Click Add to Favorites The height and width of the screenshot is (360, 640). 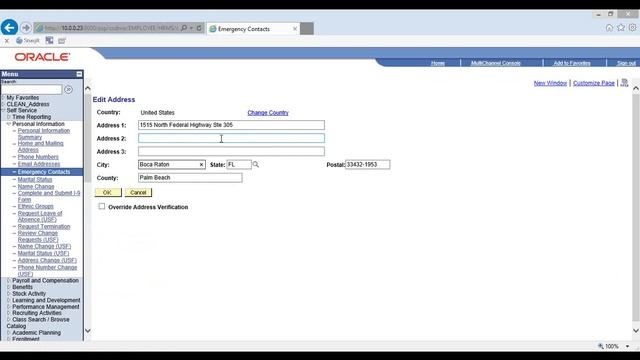572,63
